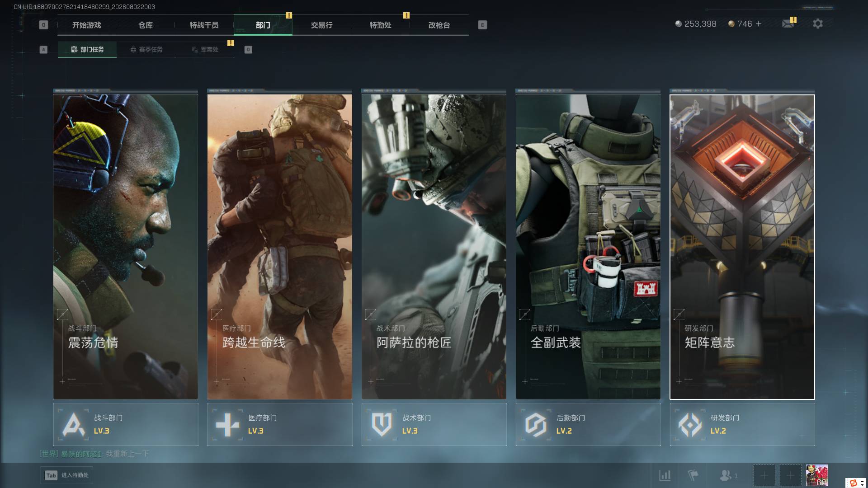Select the 战术部门 shield emblem icon

382,424
